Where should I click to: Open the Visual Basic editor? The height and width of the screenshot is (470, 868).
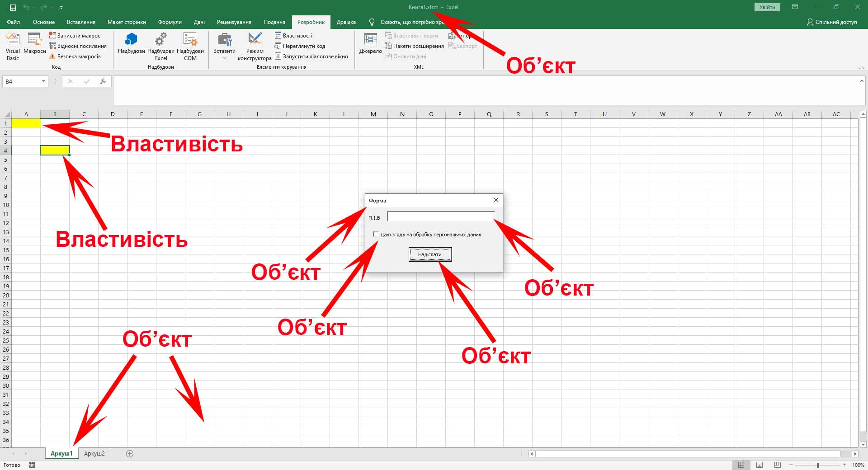(13, 47)
